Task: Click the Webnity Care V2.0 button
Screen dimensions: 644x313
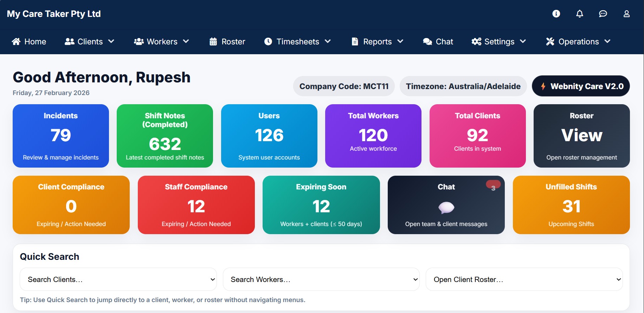Action: click(581, 86)
